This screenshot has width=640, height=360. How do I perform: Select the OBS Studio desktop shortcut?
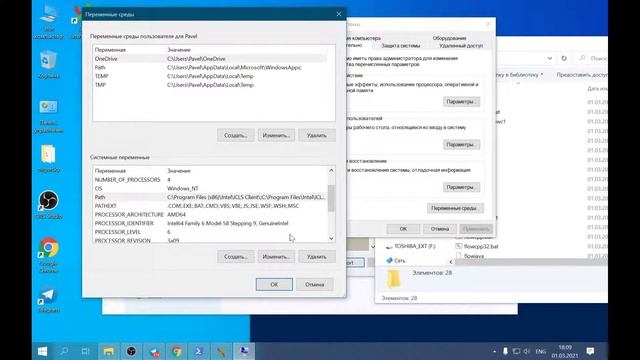49,204
